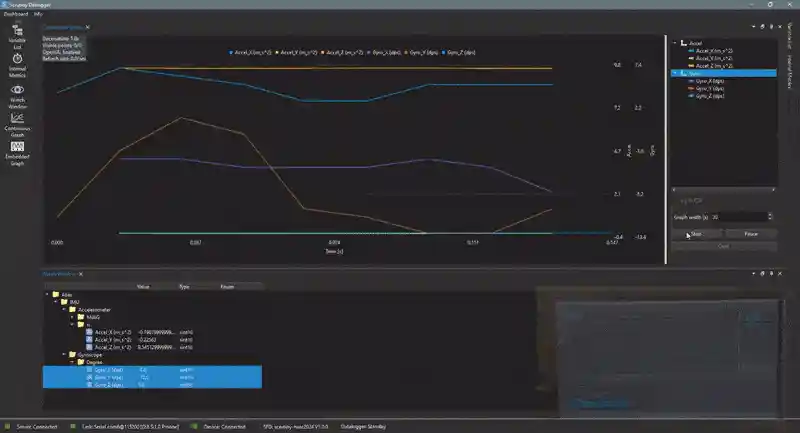The width and height of the screenshot is (800, 433).
Task: Open the Variable List sidebar component
Action: coord(17,37)
